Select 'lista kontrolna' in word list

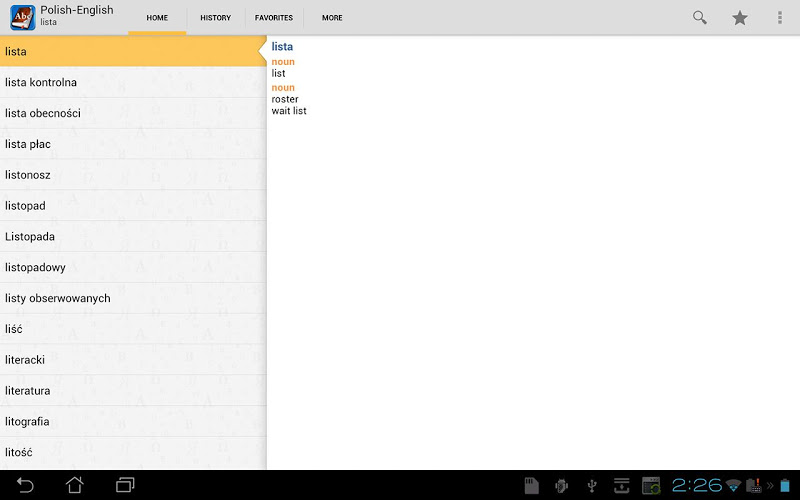133,82
